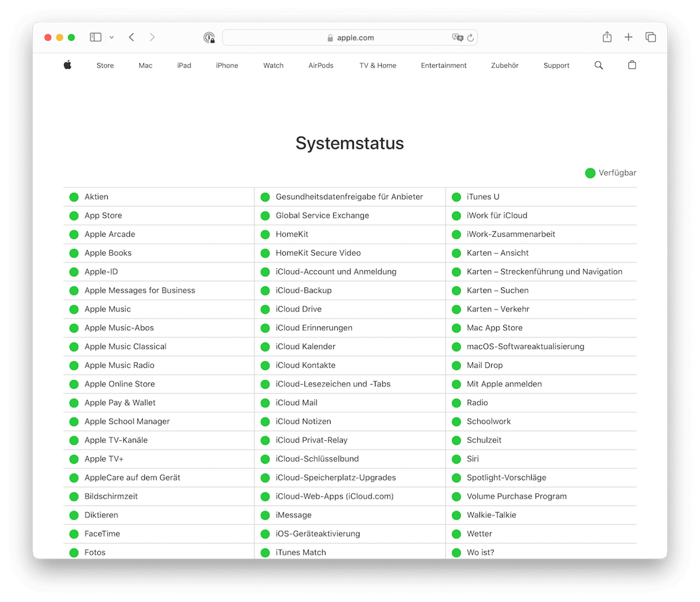The height and width of the screenshot is (602, 700).
Task: Open the translate page icon
Action: pos(457,37)
